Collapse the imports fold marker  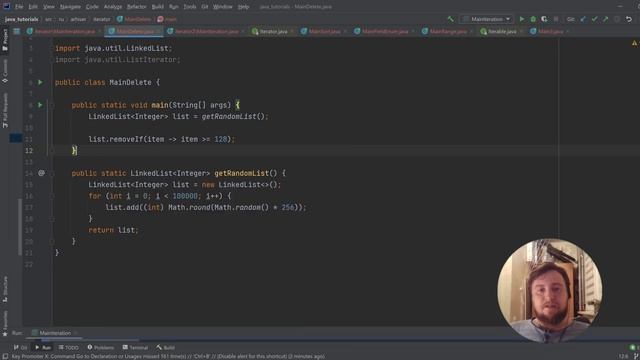52,60
